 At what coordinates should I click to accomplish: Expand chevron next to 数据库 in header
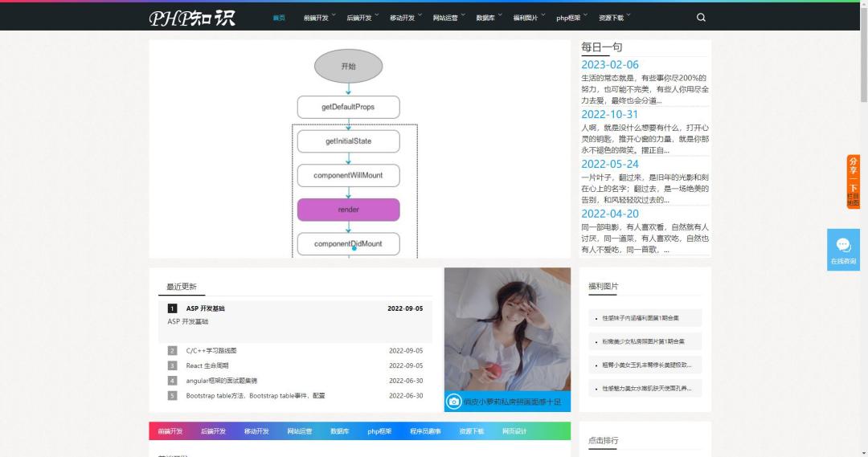(500, 14)
